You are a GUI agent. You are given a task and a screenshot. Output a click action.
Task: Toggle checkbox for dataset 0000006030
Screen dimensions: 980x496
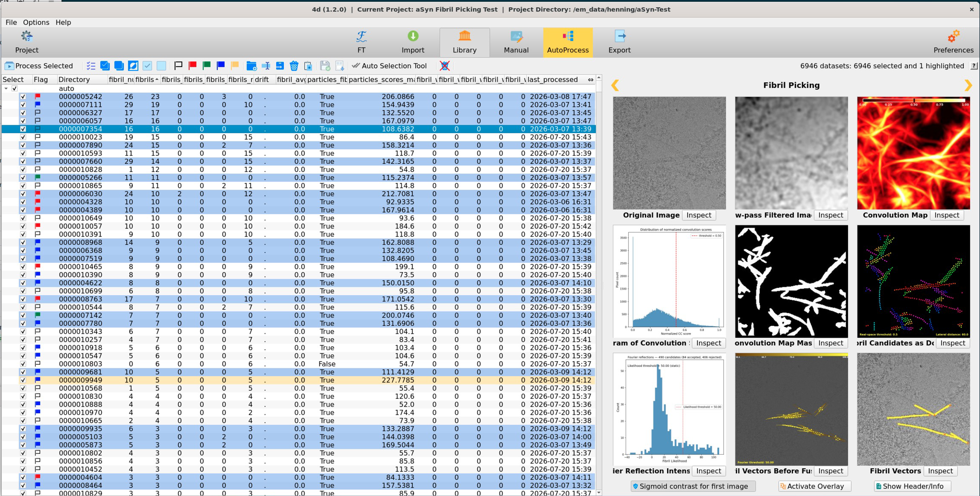point(23,194)
